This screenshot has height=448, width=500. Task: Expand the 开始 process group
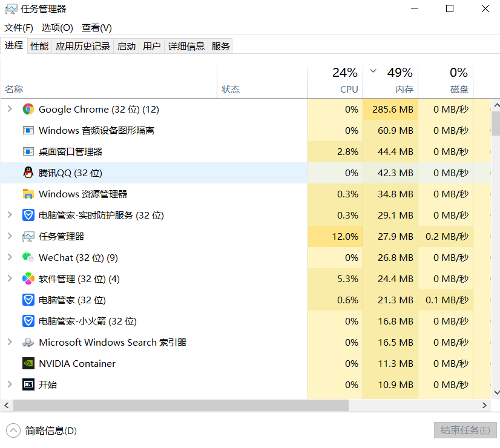click(x=10, y=384)
